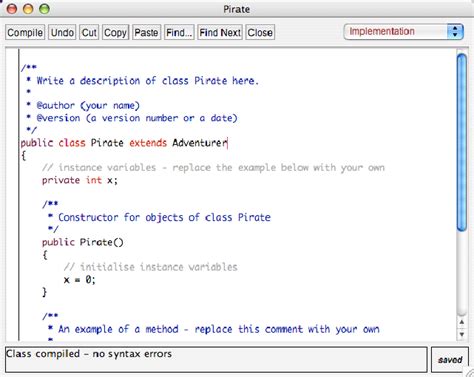Click the dropdown stepper arrows beside Implementation
Image resolution: width=474 pixels, height=377 pixels.
[x=455, y=32]
